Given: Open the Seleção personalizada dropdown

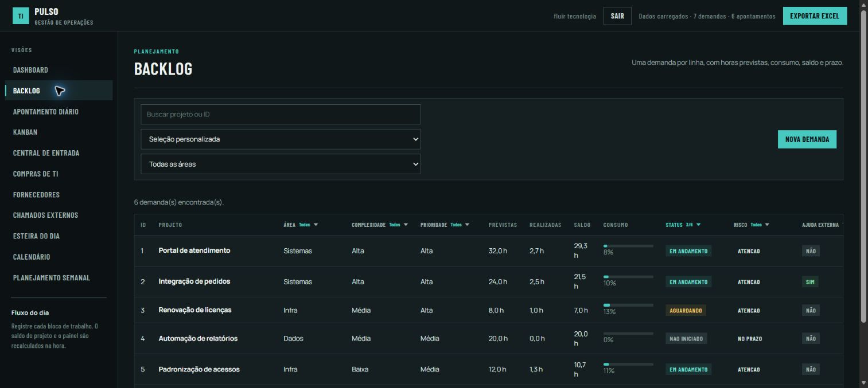Looking at the screenshot, I should (281, 139).
